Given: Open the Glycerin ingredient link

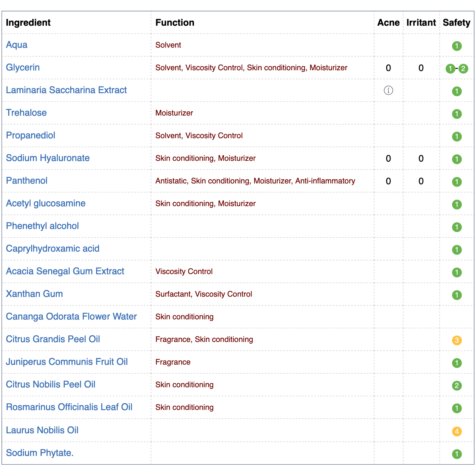Looking at the screenshot, I should [23, 68].
